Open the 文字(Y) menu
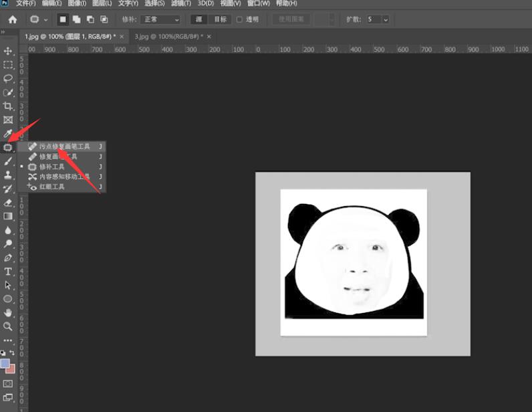 click(x=128, y=3)
